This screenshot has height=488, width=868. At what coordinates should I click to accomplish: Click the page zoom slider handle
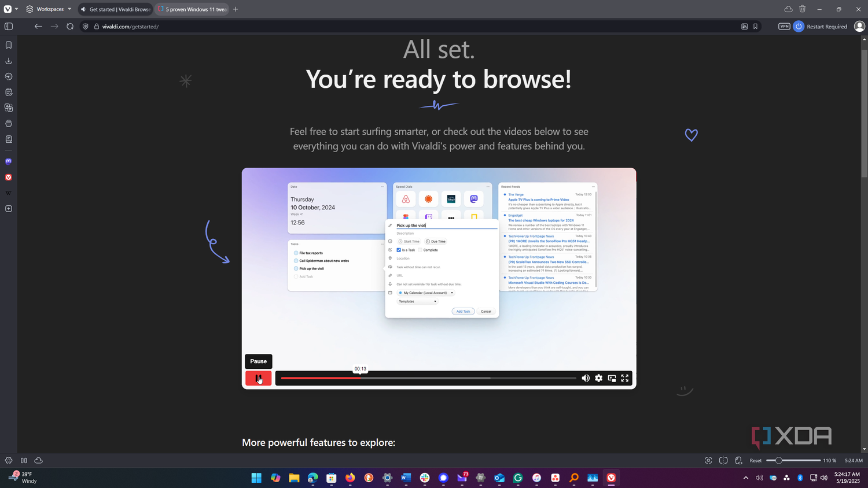(779, 460)
